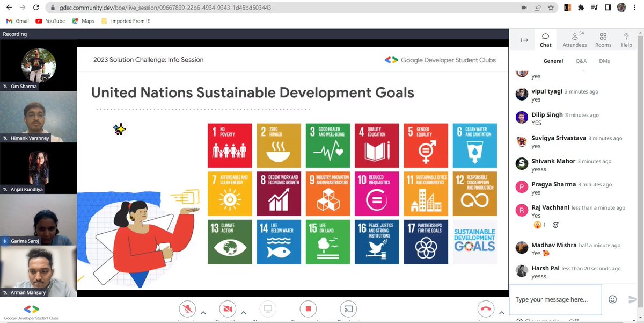This screenshot has height=323, width=644.
Task: Reload the page
Action: [36, 8]
